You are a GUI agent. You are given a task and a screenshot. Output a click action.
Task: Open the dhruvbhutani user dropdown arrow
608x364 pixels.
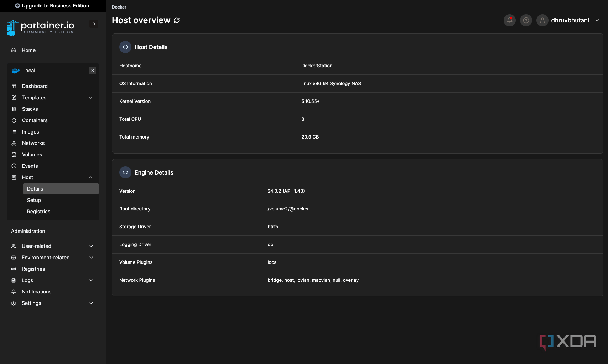(597, 20)
